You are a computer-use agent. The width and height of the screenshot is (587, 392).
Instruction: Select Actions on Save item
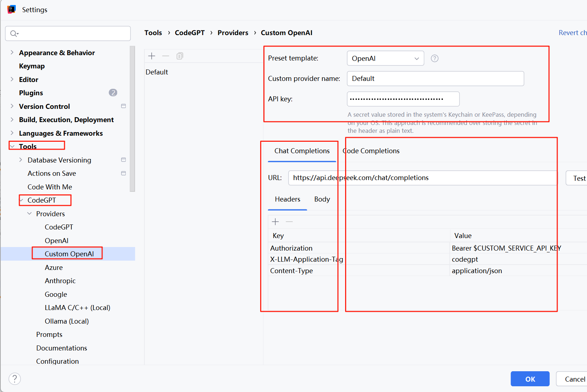pos(52,173)
